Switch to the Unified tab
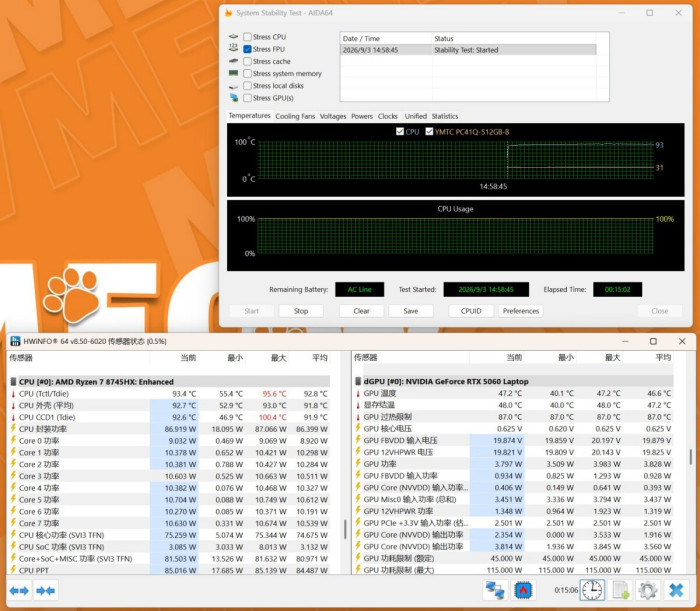700x611 pixels. [416, 116]
